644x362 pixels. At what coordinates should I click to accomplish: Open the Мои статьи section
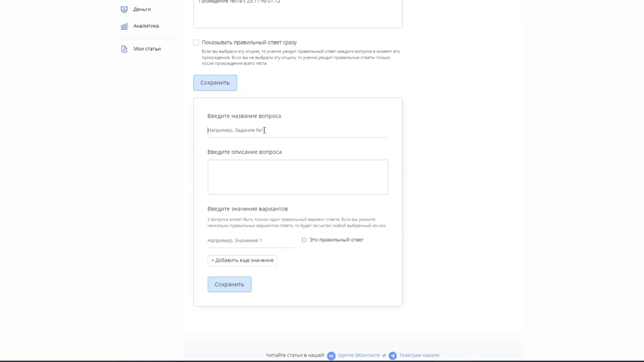(x=146, y=48)
